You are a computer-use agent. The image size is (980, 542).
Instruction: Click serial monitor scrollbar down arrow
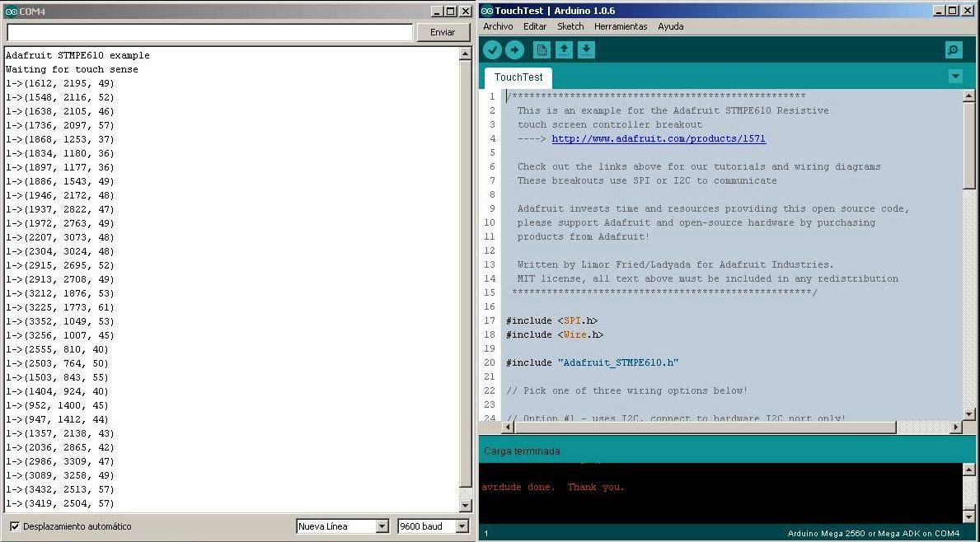tap(465, 505)
